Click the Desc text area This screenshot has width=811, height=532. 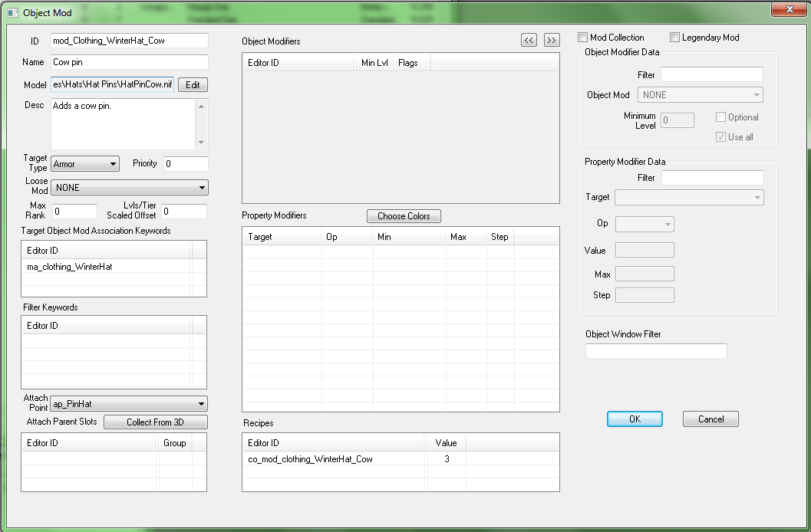point(123,124)
